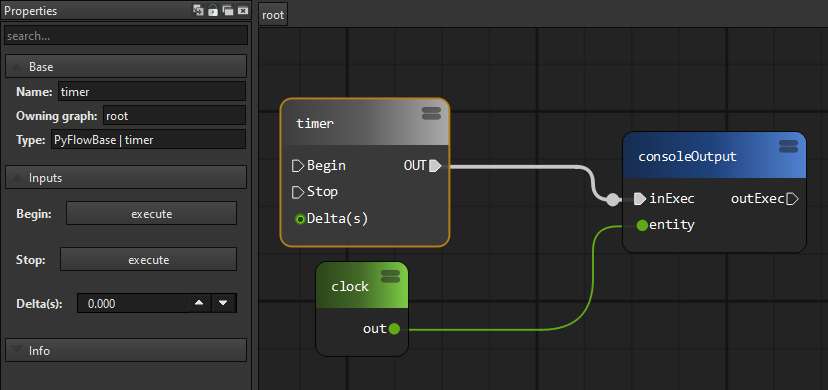Click the Delta(s) label in Inputs

pyautogui.click(x=39, y=304)
